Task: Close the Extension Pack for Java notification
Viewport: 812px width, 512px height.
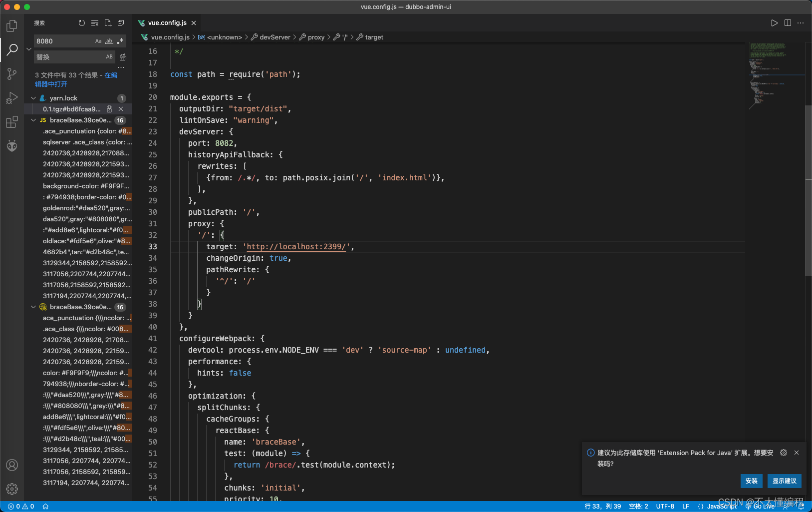Action: [797, 453]
